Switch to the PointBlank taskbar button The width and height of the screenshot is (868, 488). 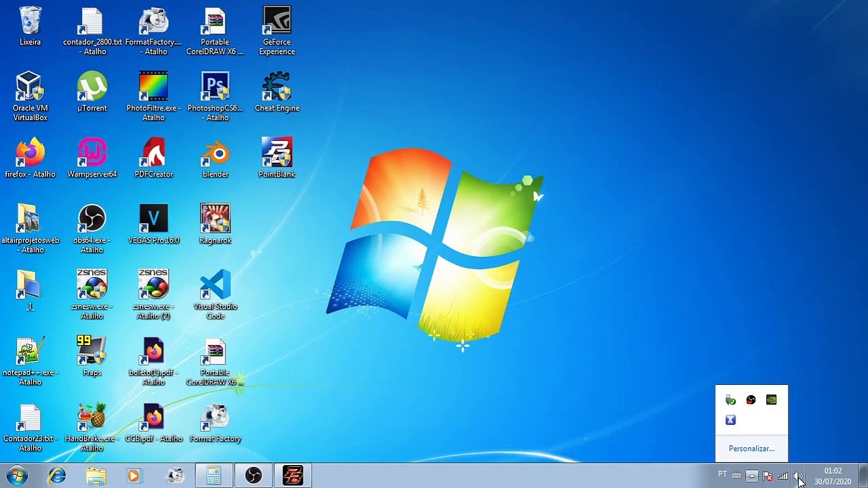point(293,476)
